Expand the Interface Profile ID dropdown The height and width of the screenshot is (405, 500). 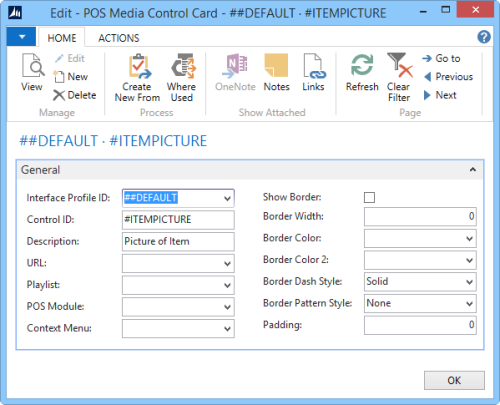click(x=227, y=198)
